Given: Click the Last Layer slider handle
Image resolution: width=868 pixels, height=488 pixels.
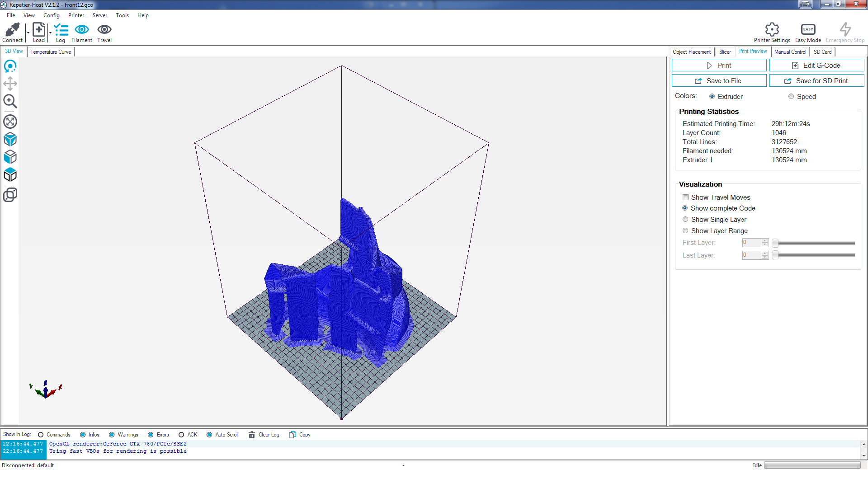Looking at the screenshot, I should tap(775, 255).
